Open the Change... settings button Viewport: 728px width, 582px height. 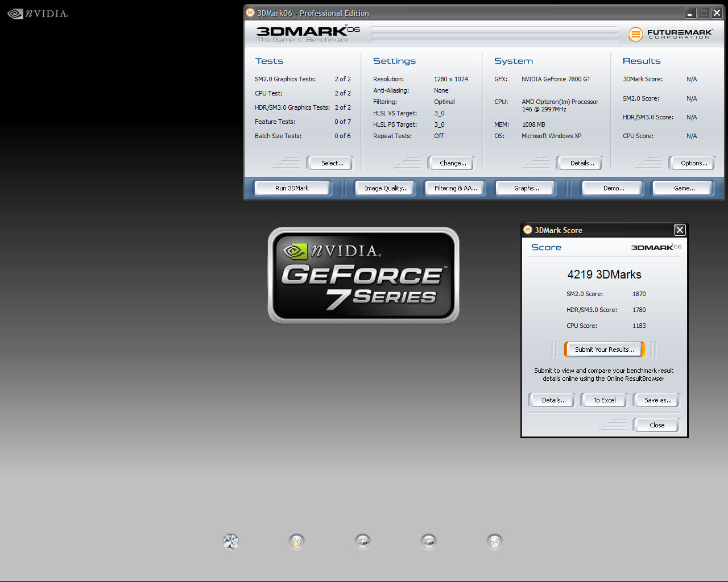click(x=452, y=163)
